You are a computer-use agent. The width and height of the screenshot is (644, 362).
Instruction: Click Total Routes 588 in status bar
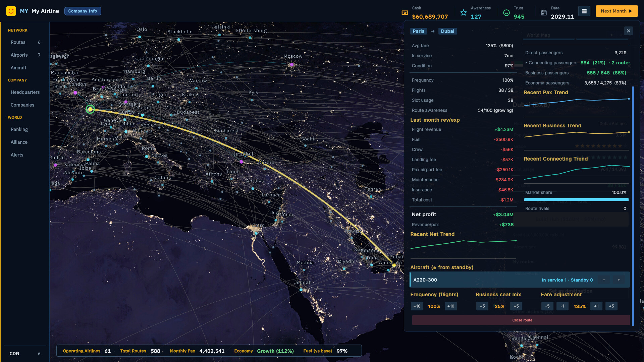pyautogui.click(x=140, y=351)
